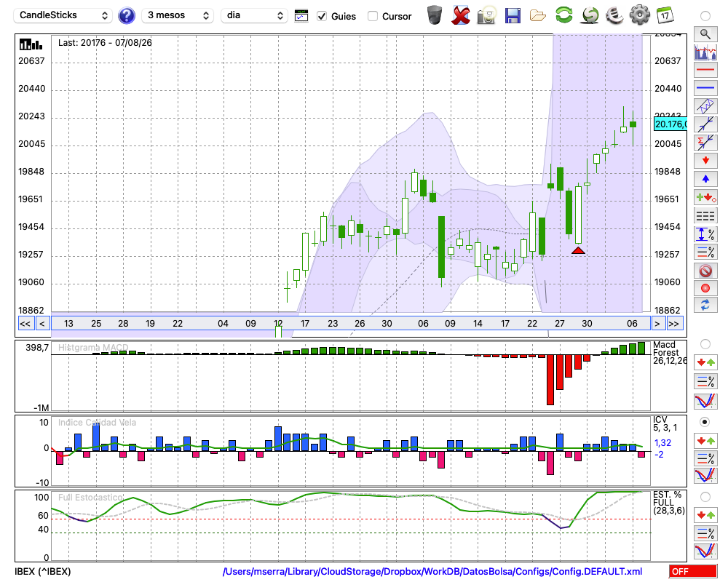Click the red prohibition sign icon
This screenshot has width=728, height=582.
tap(705, 271)
